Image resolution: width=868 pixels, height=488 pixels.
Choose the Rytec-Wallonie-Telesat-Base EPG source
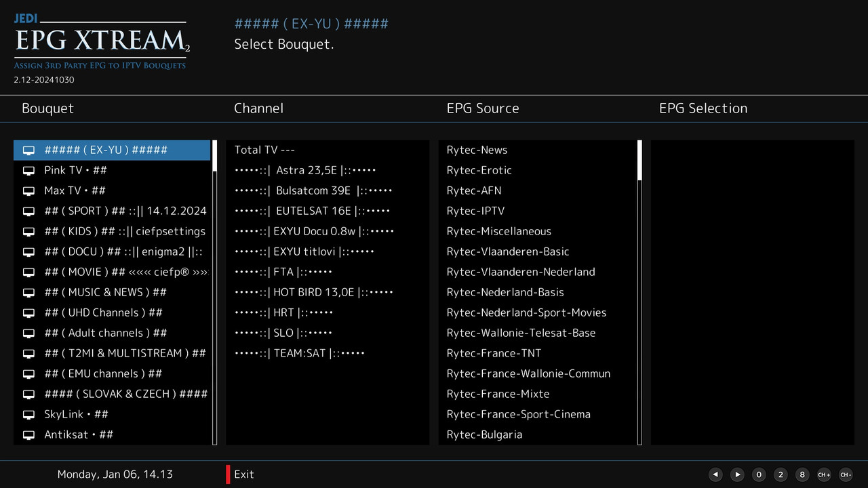(537, 333)
